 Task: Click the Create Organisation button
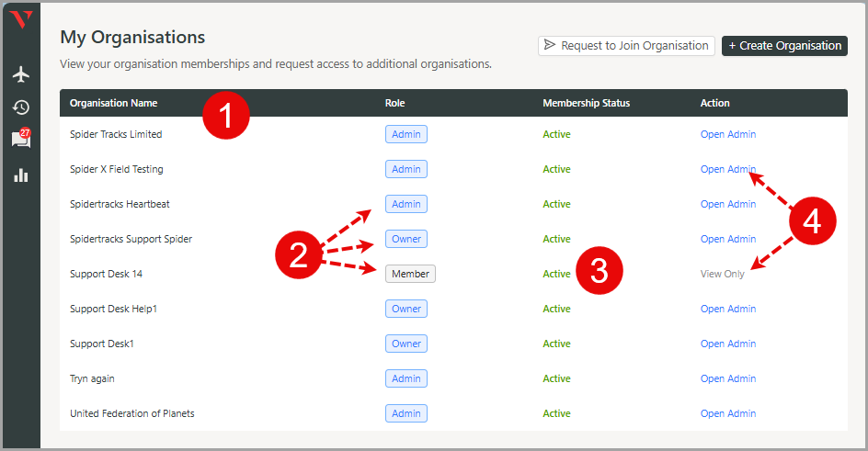pyautogui.click(x=784, y=45)
